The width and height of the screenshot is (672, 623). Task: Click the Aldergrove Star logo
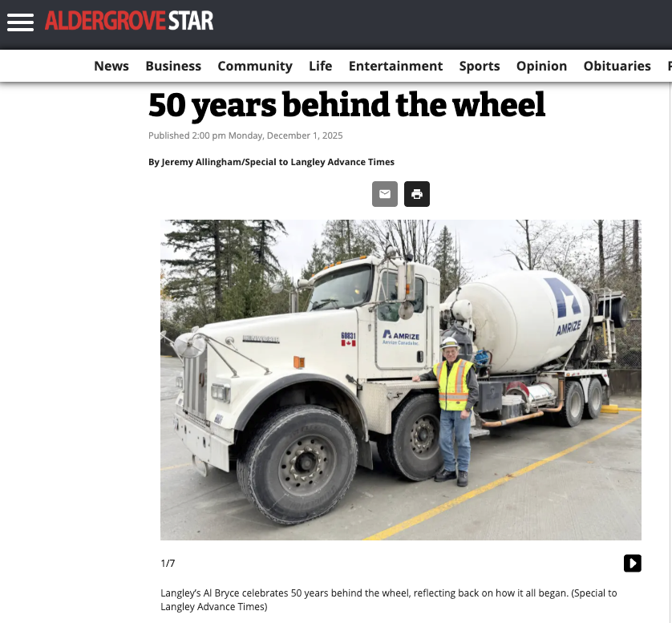pos(129,21)
